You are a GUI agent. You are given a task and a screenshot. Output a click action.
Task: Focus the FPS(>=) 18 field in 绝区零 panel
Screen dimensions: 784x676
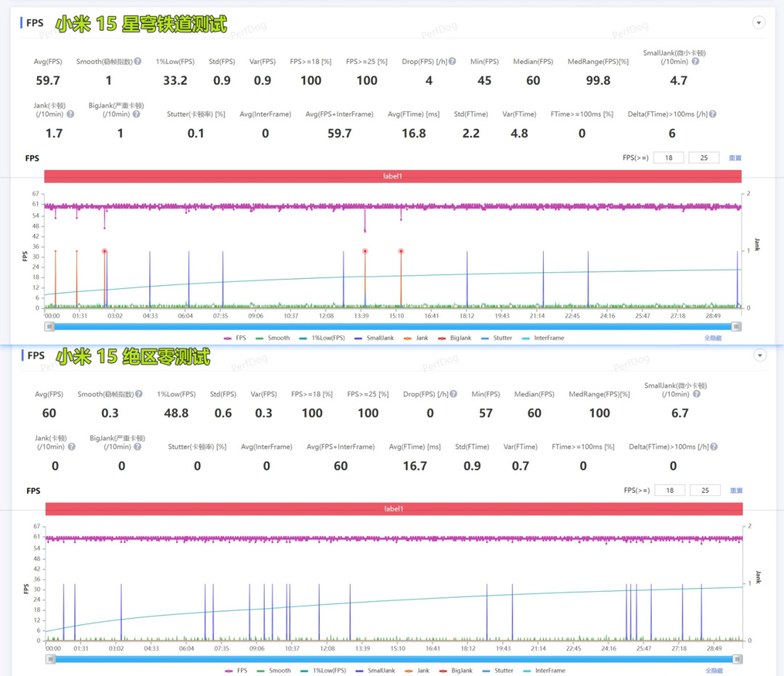coord(669,491)
